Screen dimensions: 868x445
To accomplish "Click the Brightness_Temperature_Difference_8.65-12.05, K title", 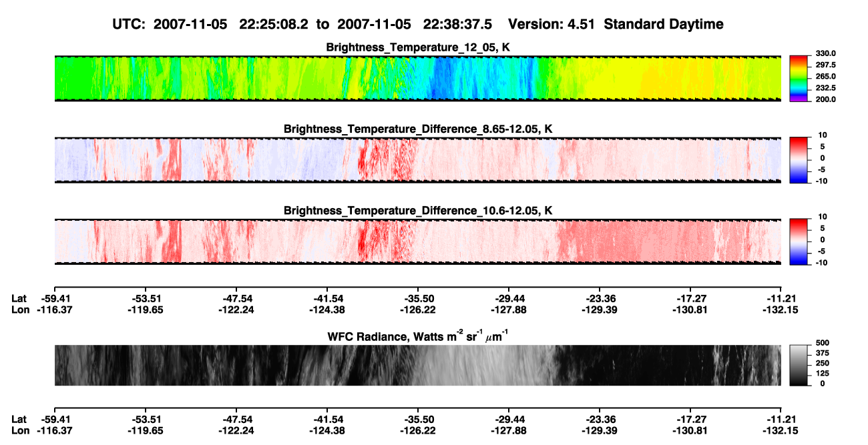I will coord(418,129).
